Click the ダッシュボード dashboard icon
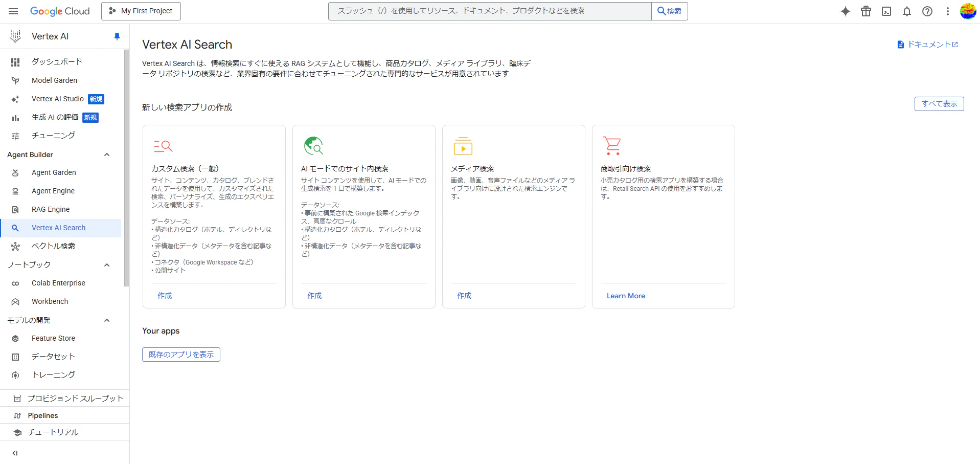980x464 pixels. 15,62
